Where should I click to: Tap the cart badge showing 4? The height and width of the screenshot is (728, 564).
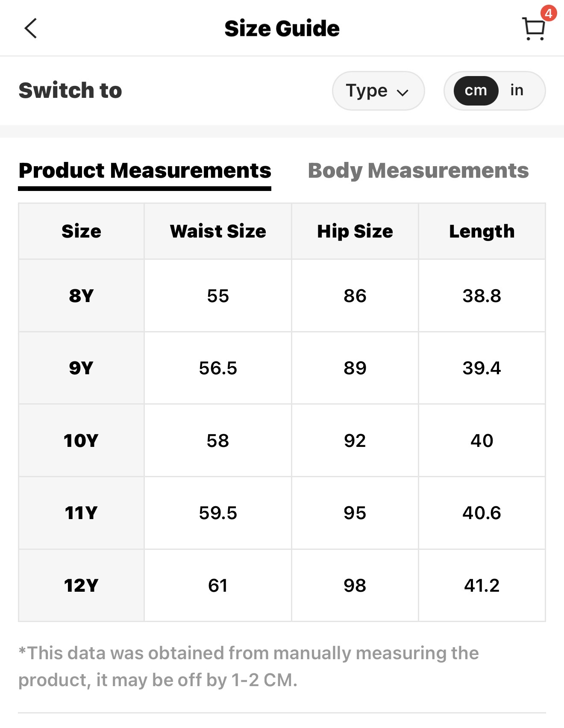pyautogui.click(x=548, y=13)
